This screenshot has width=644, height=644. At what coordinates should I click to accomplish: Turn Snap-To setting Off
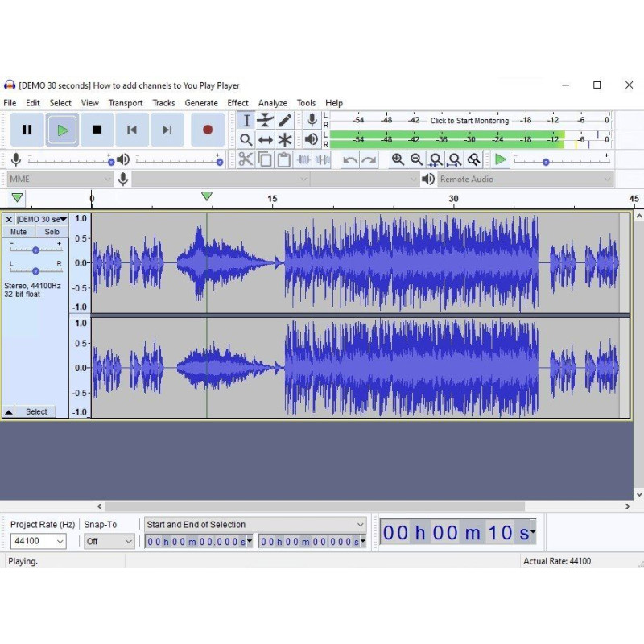109,541
